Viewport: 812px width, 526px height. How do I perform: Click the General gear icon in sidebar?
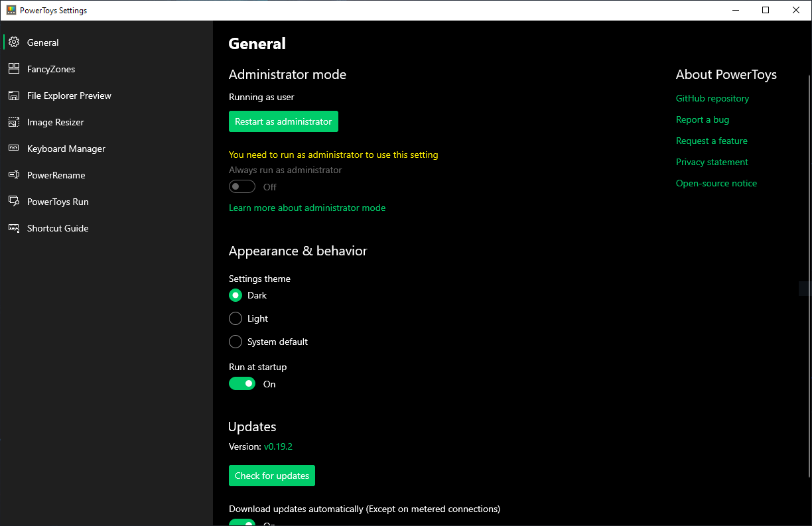[x=14, y=42]
